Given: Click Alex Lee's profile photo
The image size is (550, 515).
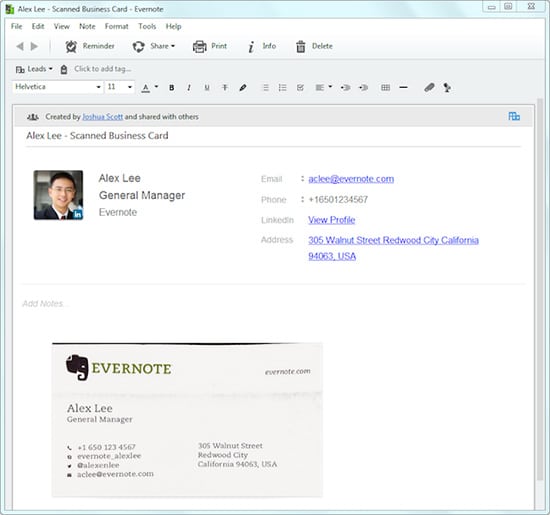Looking at the screenshot, I should click(58, 195).
